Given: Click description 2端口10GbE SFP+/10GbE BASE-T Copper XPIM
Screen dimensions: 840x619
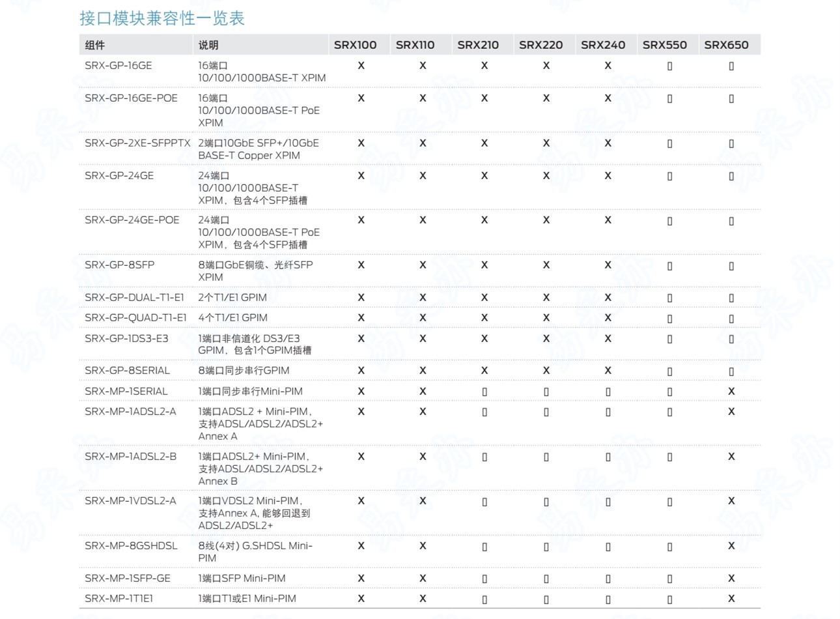Looking at the screenshot, I should (x=259, y=149).
